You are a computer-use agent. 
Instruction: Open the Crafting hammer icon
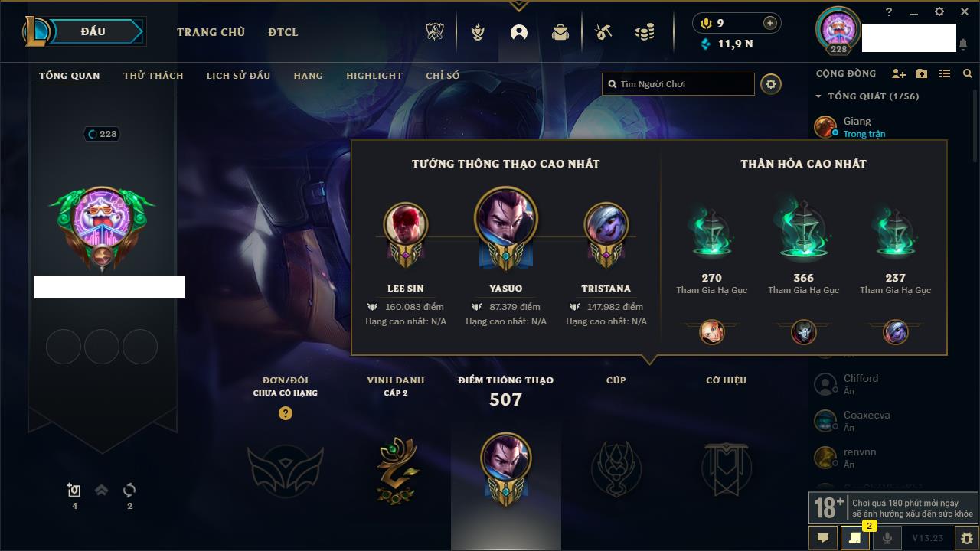point(603,32)
